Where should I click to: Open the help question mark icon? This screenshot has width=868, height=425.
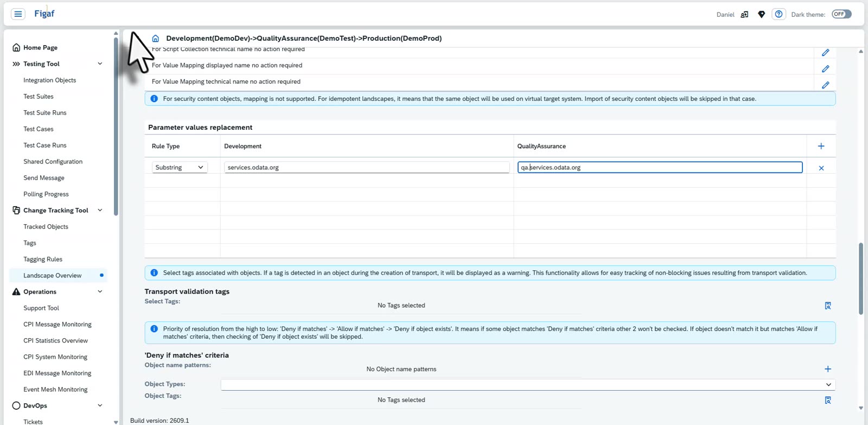[x=778, y=14]
